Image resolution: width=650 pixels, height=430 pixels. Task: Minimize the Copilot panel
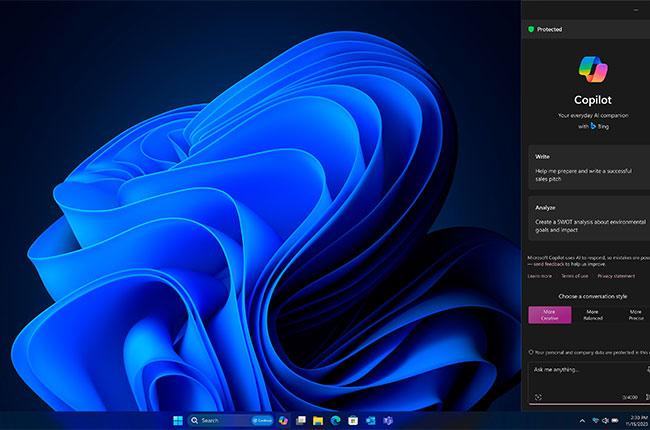point(636,10)
